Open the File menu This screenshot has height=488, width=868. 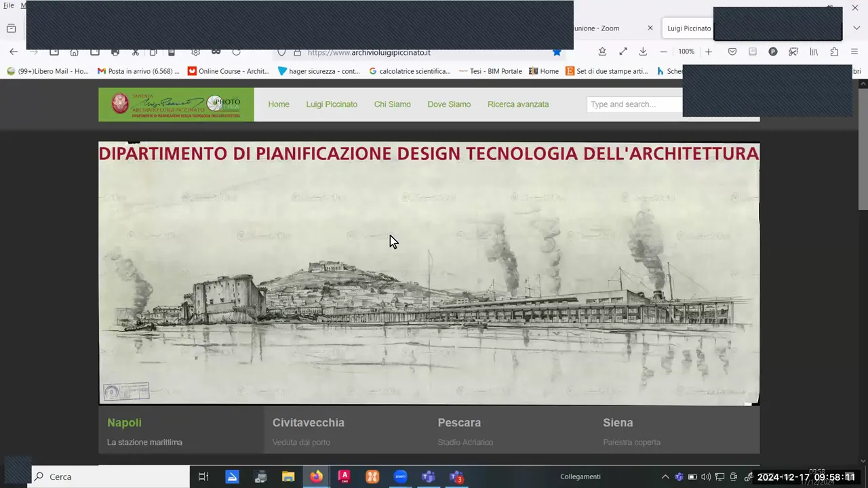tap(9, 5)
